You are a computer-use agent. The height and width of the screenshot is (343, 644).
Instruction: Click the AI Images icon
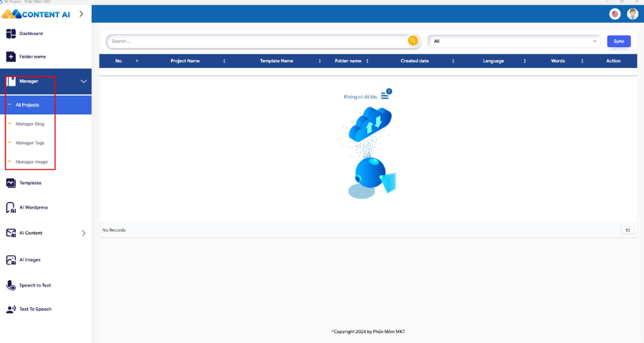pos(11,259)
